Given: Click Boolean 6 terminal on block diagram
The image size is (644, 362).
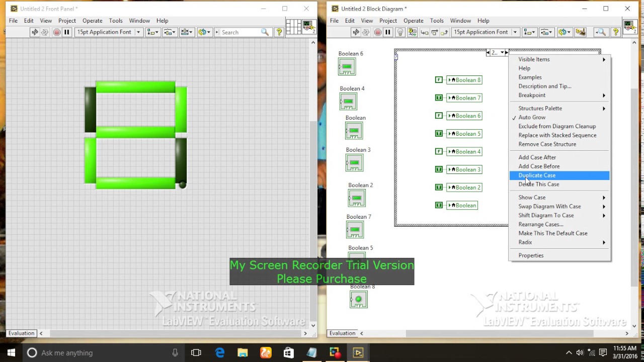Looking at the screenshot, I should pos(347,66).
